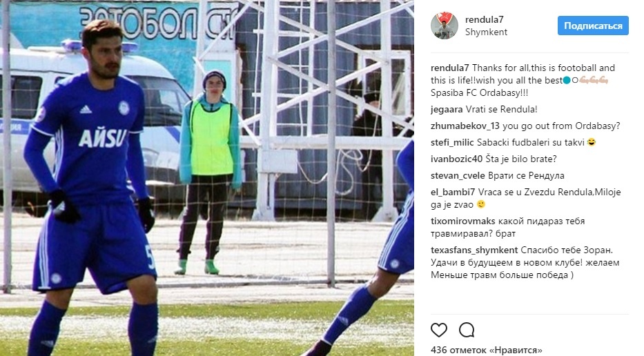Image resolution: width=644 pixels, height=356 pixels.
Task: Click the clapping emojis in the caption
Action: click(x=594, y=81)
